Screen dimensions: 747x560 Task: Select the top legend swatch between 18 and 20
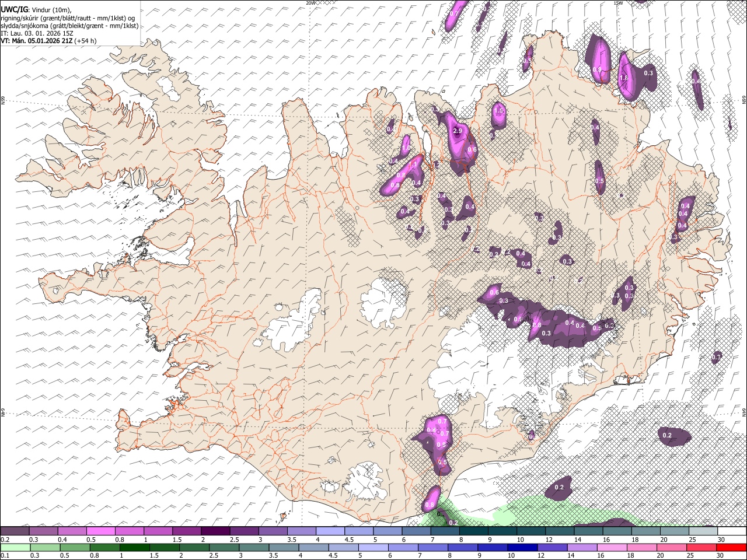pos(645,531)
